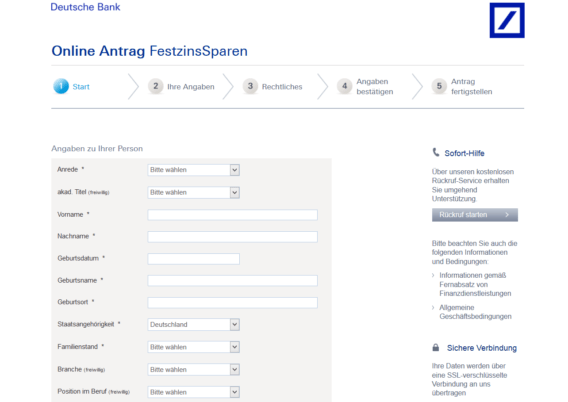Click the Familienstand field label
Viewport: 568px width, 402px height.
pyautogui.click(x=78, y=347)
